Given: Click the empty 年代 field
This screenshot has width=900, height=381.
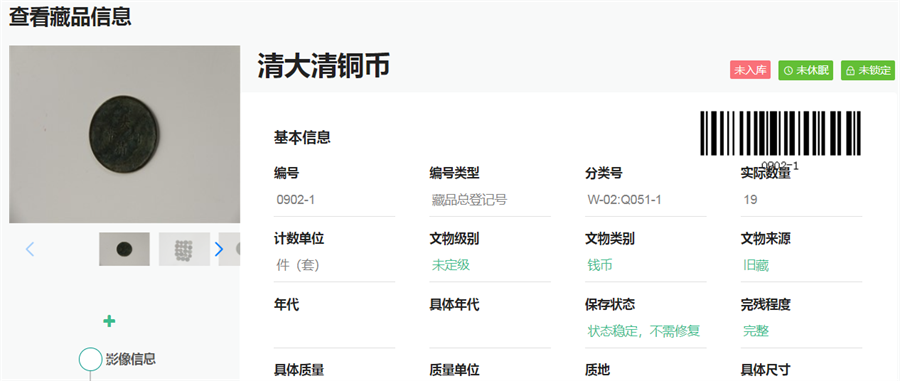Looking at the screenshot, I should click(335, 332).
